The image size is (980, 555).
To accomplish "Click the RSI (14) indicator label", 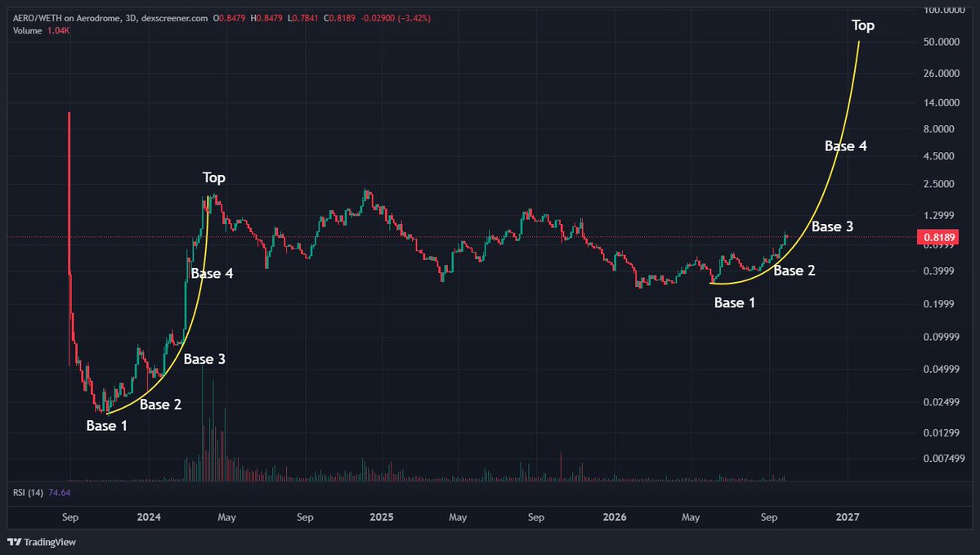I will pos(28,493).
